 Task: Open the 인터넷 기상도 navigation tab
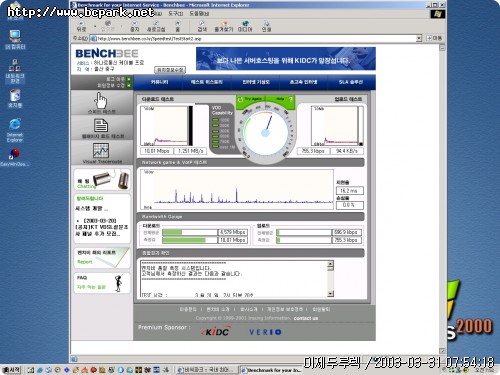click(x=256, y=82)
